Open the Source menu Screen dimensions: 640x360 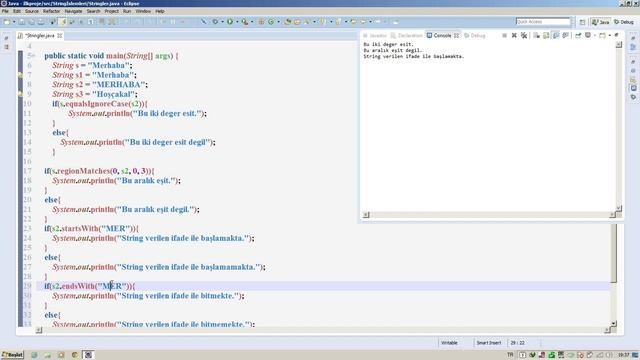click(32, 11)
